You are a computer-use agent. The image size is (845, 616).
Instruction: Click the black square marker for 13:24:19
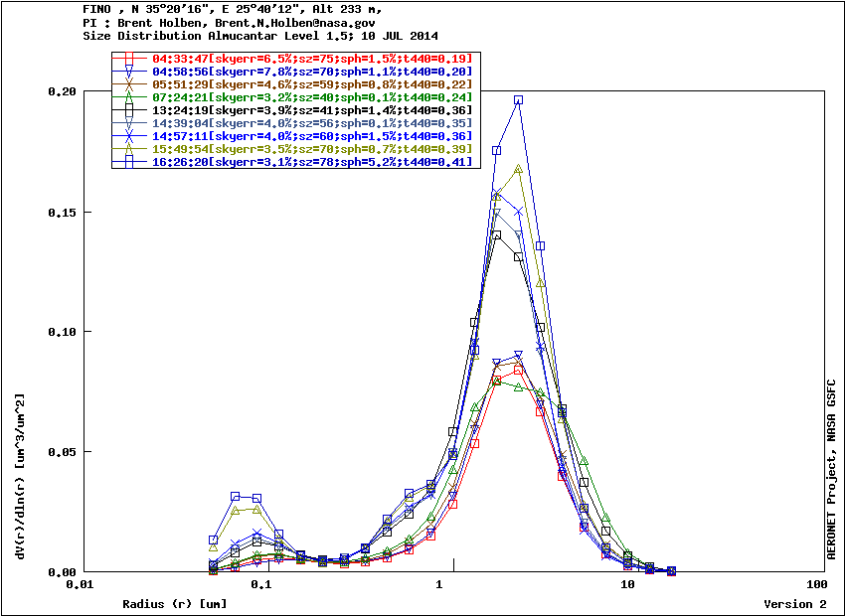[x=128, y=110]
